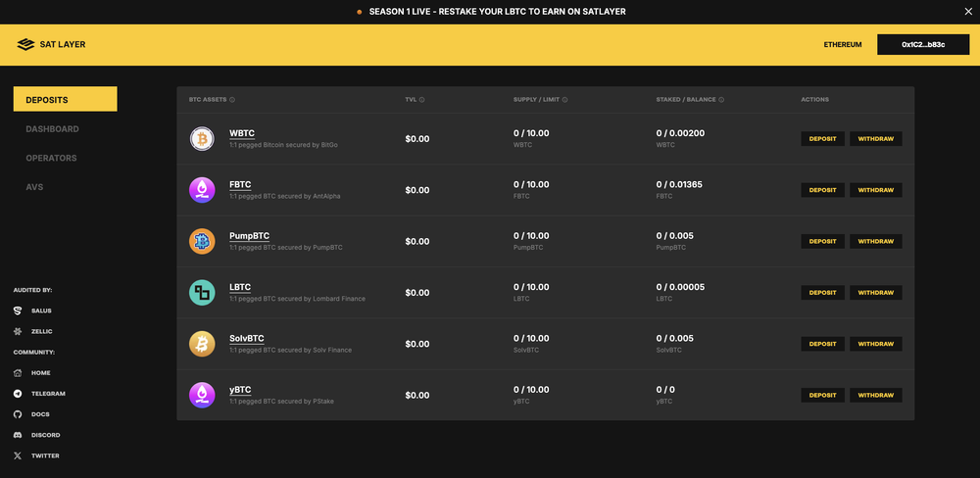Open the Ethereum network selector
Screen dimensions: 980x478
coord(842,44)
